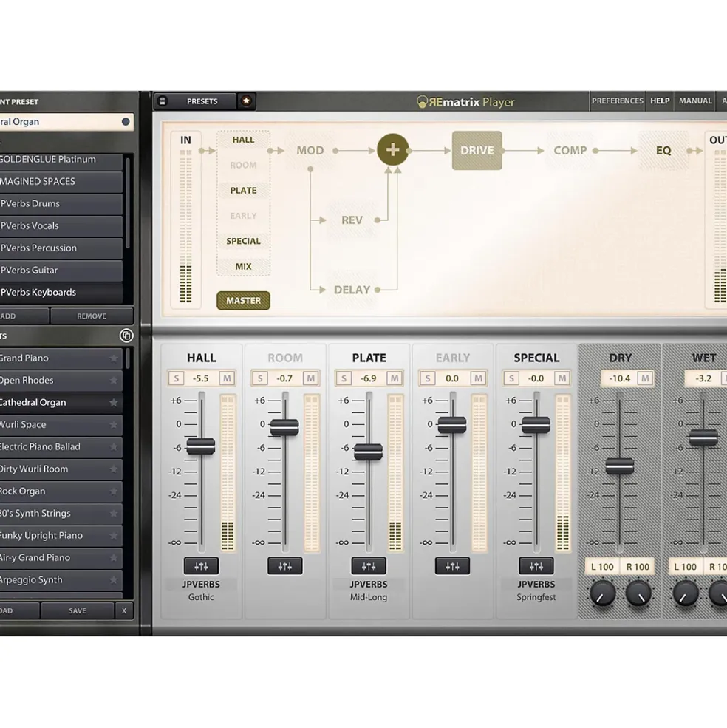This screenshot has width=727, height=728.
Task: Click the current preset indicator dot
Action: pyautogui.click(x=126, y=122)
